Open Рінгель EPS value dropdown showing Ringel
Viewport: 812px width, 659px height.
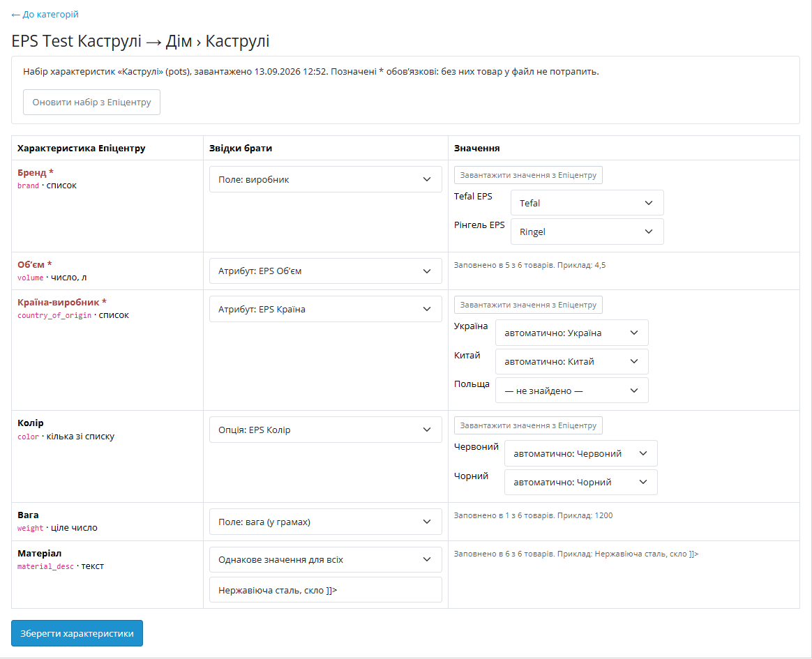click(587, 232)
